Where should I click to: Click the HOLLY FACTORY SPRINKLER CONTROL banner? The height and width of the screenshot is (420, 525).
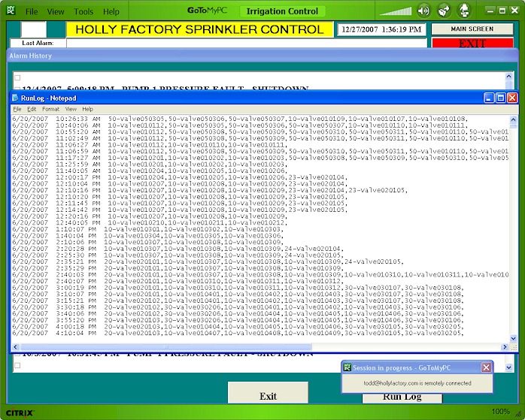click(199, 29)
